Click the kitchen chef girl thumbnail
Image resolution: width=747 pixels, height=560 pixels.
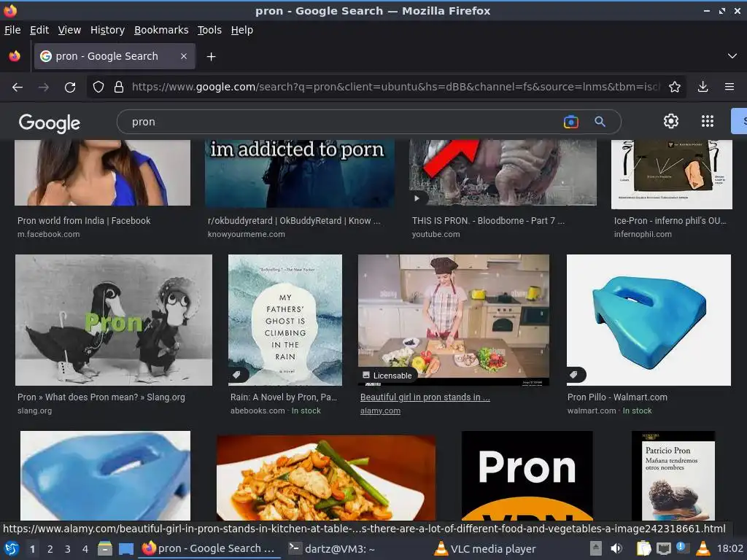point(454,320)
